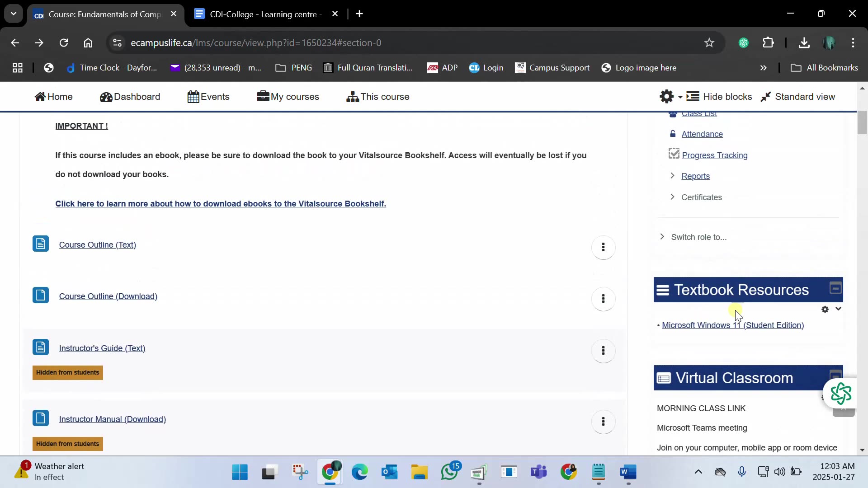Switch to CDI-College Learning centre tab
Screen dimensions: 868x488
tap(263, 14)
